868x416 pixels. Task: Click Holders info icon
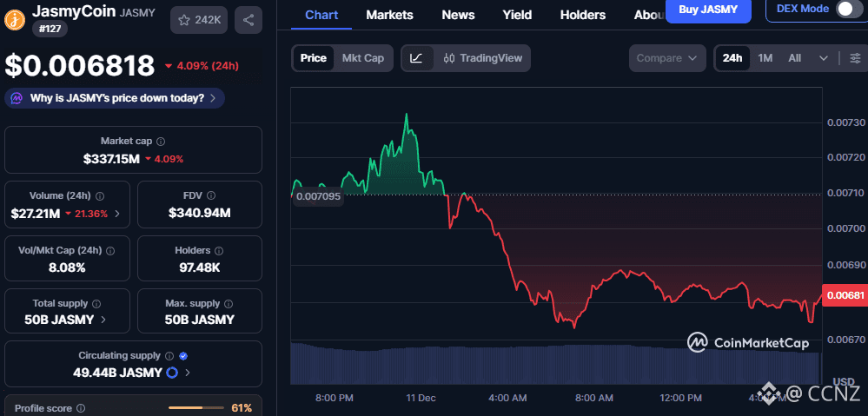click(219, 251)
